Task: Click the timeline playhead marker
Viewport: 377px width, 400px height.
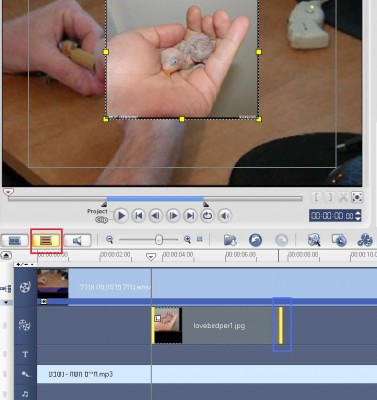Action: click(x=151, y=257)
